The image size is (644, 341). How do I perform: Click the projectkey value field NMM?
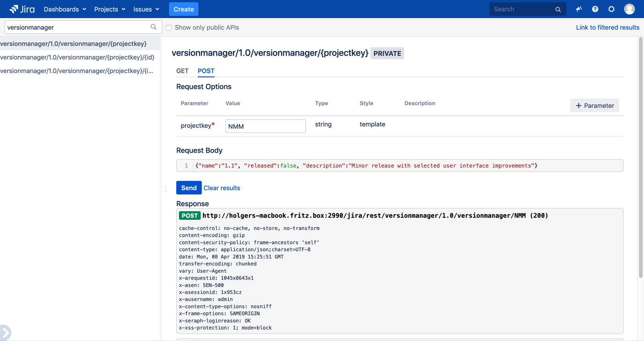point(266,126)
